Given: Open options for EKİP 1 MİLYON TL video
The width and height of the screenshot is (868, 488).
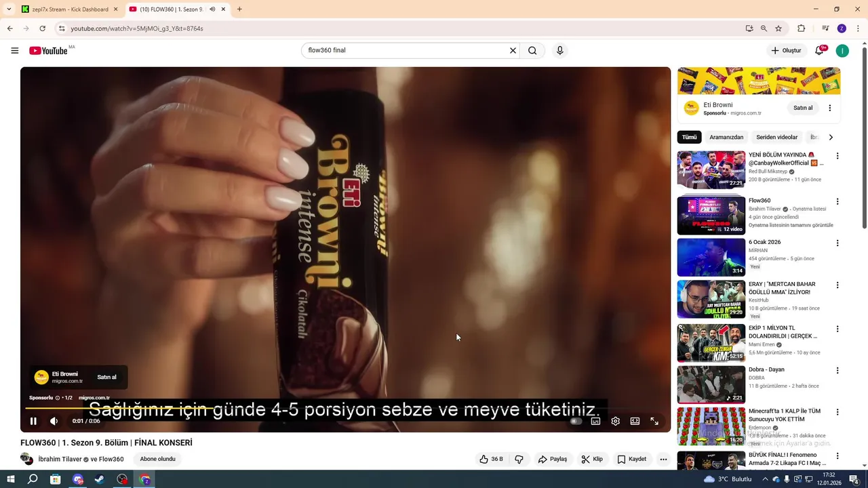Looking at the screenshot, I should (x=837, y=329).
